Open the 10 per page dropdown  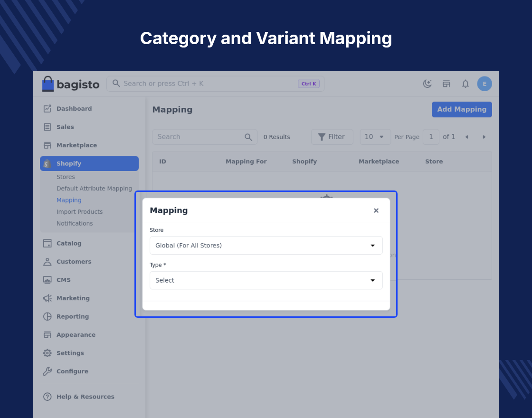click(x=375, y=137)
